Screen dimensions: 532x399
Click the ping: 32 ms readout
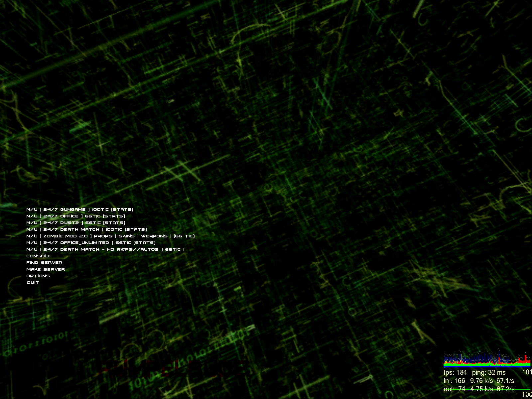pyautogui.click(x=489, y=372)
